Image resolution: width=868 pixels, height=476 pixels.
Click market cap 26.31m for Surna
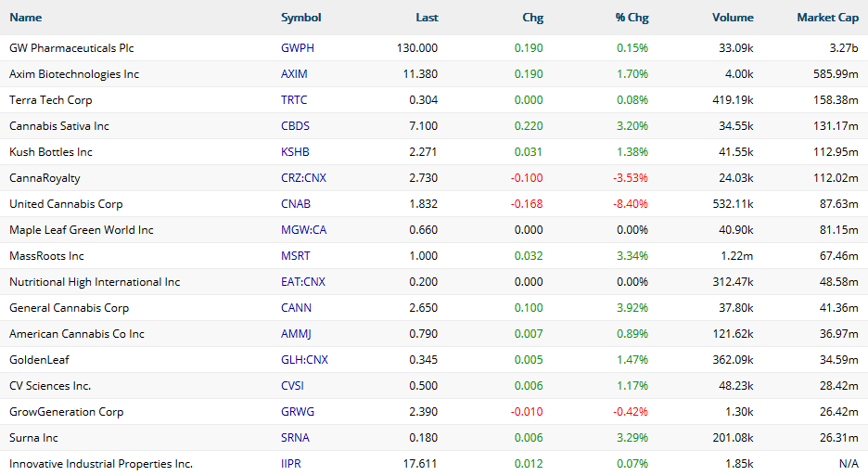tap(839, 439)
